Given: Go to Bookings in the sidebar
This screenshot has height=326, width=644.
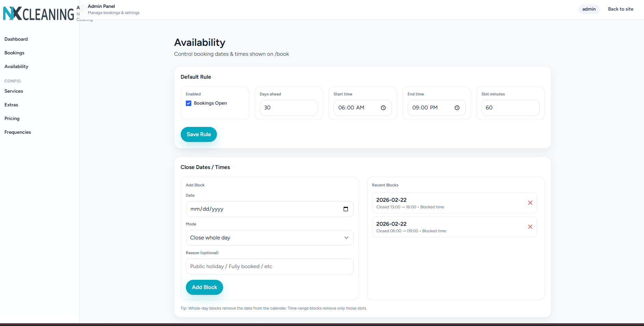Looking at the screenshot, I should click(14, 53).
